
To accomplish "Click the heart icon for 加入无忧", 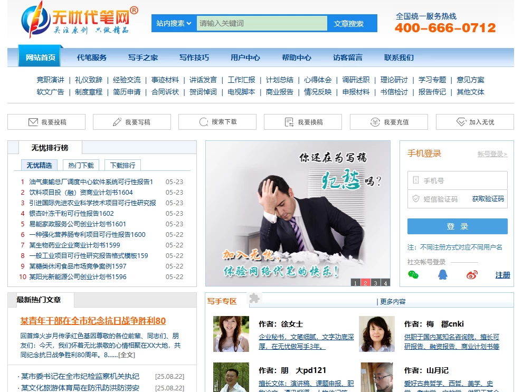I will (461, 122).
